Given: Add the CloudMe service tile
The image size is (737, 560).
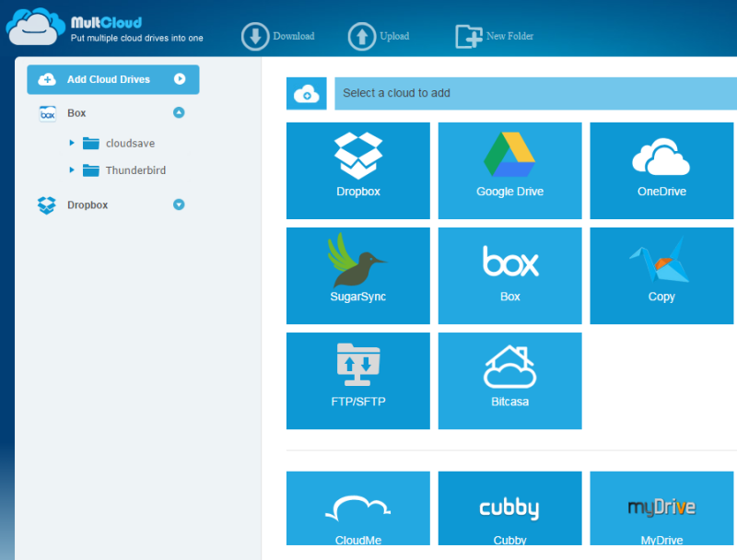Looking at the screenshot, I should (357, 515).
